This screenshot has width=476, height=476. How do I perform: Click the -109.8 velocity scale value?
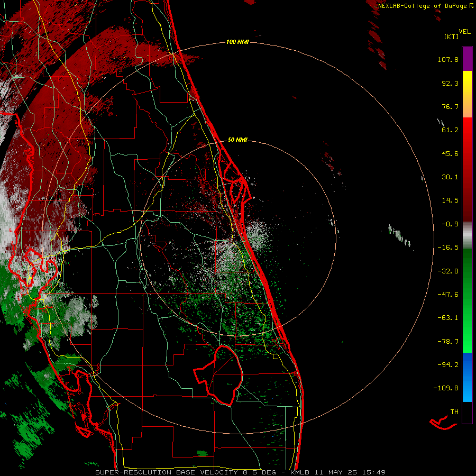click(446, 388)
